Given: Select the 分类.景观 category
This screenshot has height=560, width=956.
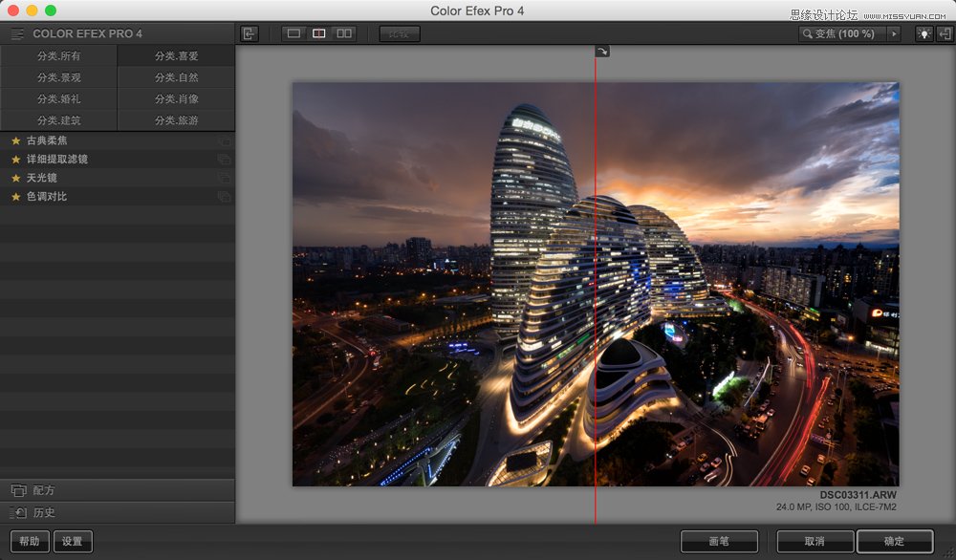Looking at the screenshot, I should [x=58, y=77].
